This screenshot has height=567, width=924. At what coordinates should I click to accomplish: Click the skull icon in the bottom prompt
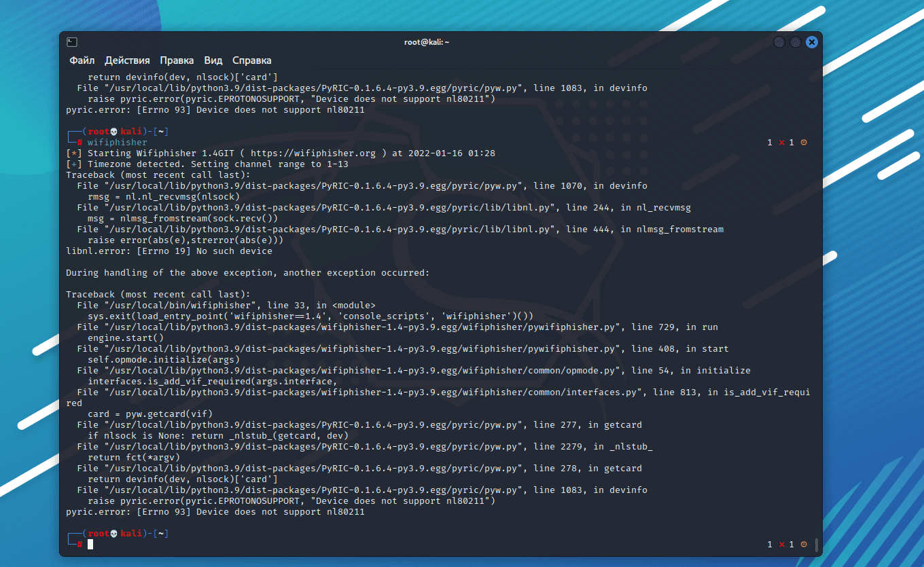(114, 534)
